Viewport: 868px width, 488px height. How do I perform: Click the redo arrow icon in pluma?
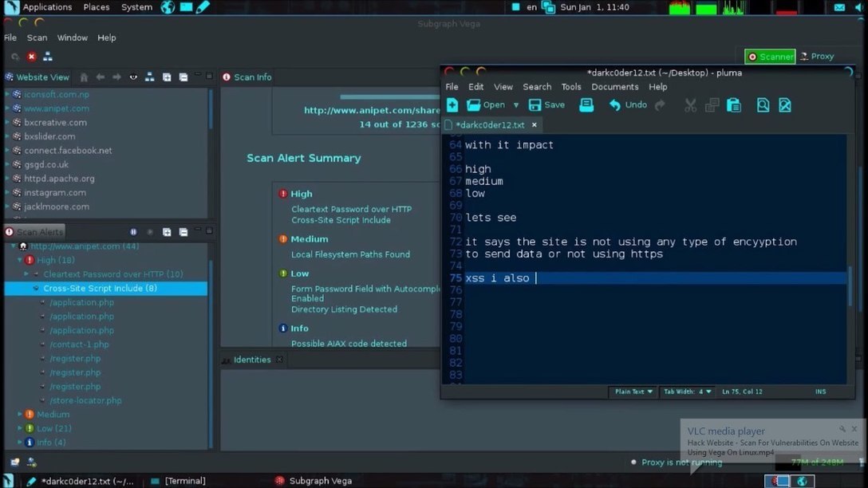click(660, 104)
